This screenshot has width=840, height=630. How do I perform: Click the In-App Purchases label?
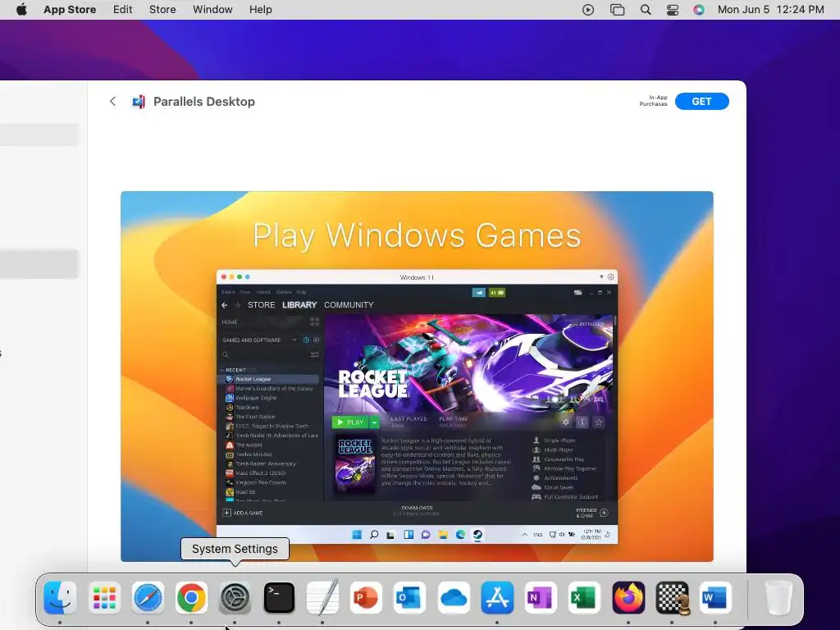[x=654, y=101]
